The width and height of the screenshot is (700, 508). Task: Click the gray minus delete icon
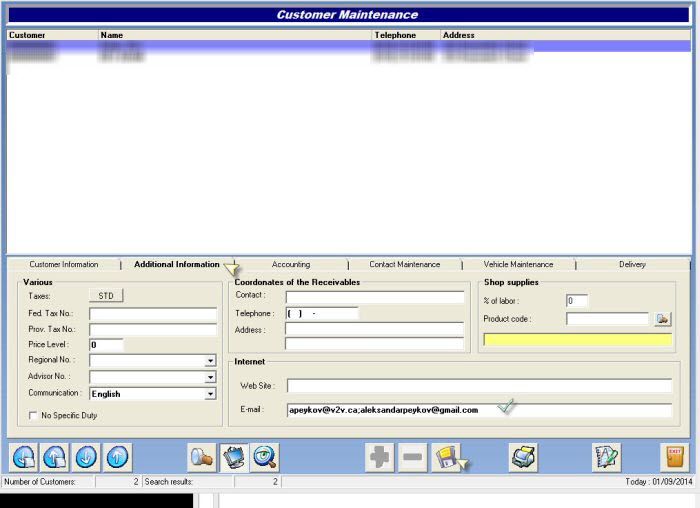[x=412, y=457]
